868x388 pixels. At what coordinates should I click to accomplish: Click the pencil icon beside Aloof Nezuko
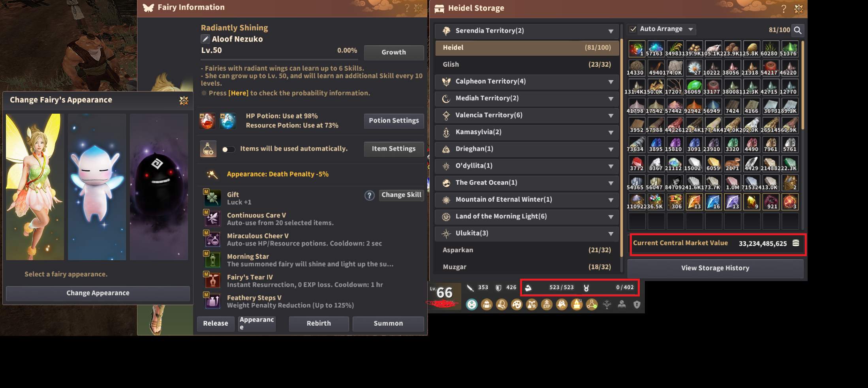(x=205, y=39)
